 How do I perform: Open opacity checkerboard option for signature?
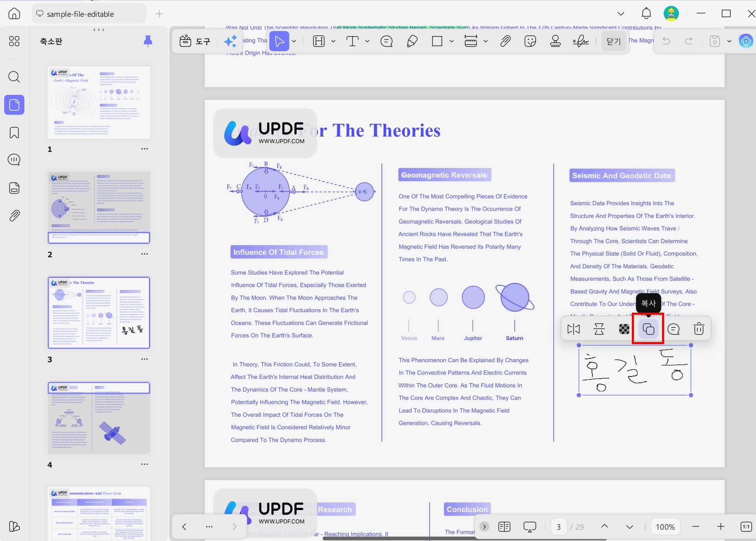(x=624, y=329)
